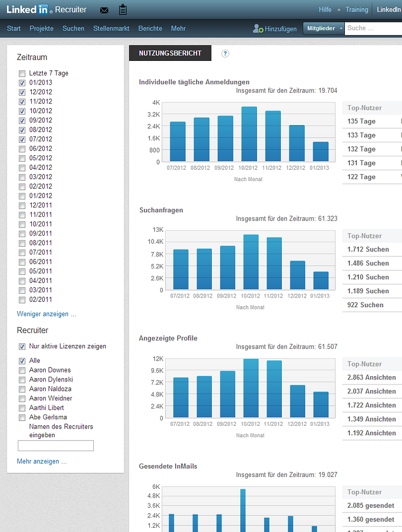Select the 1.712 Suchen row
This screenshot has width=402, height=532.
(372, 250)
